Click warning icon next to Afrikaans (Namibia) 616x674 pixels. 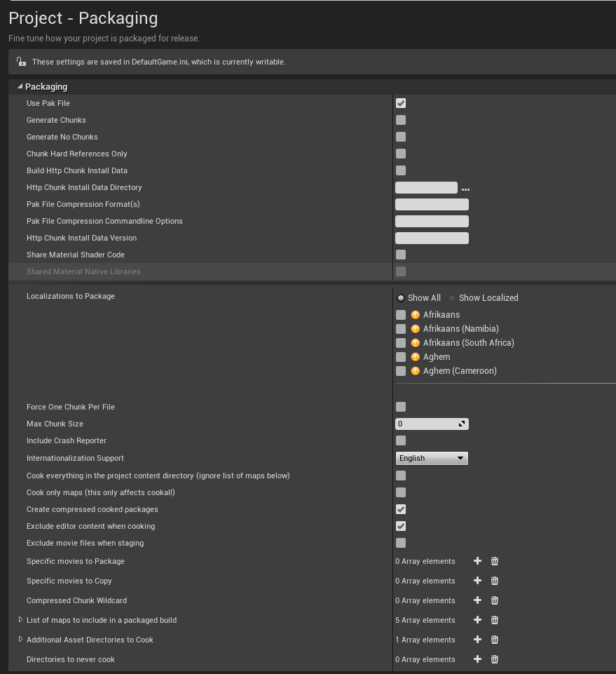point(415,329)
